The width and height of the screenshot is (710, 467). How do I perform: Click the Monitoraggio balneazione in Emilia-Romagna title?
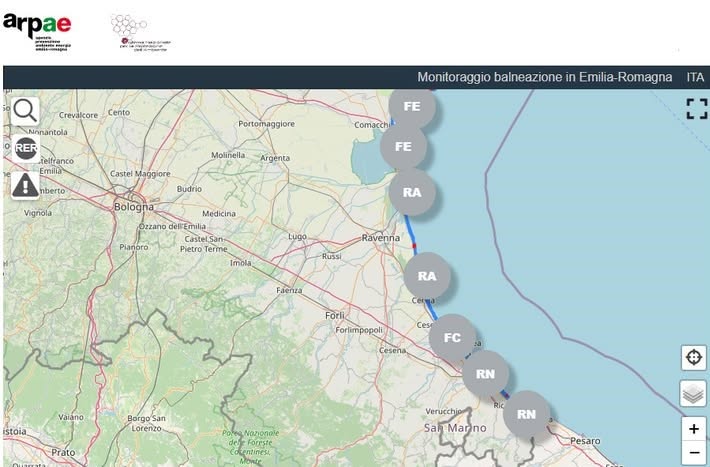point(544,77)
